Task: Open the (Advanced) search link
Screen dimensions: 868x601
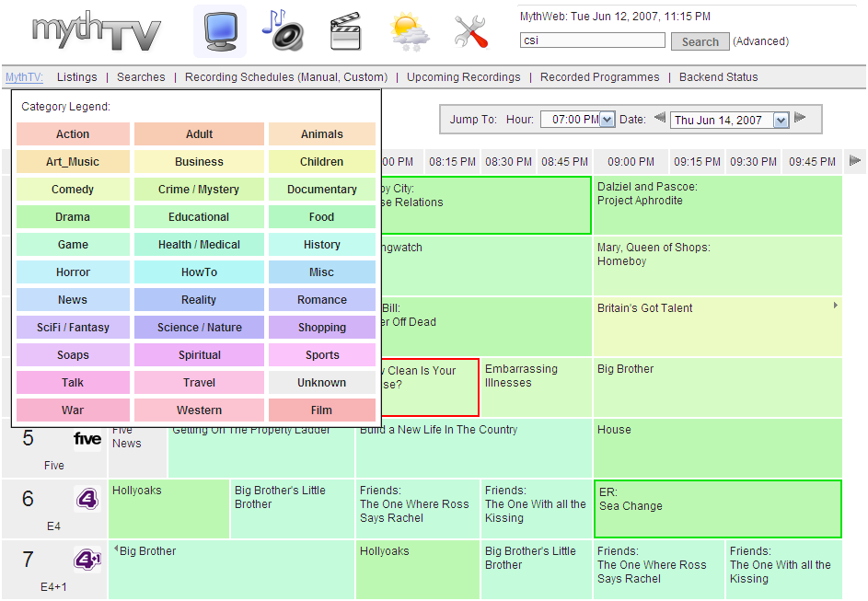Action: (x=760, y=40)
